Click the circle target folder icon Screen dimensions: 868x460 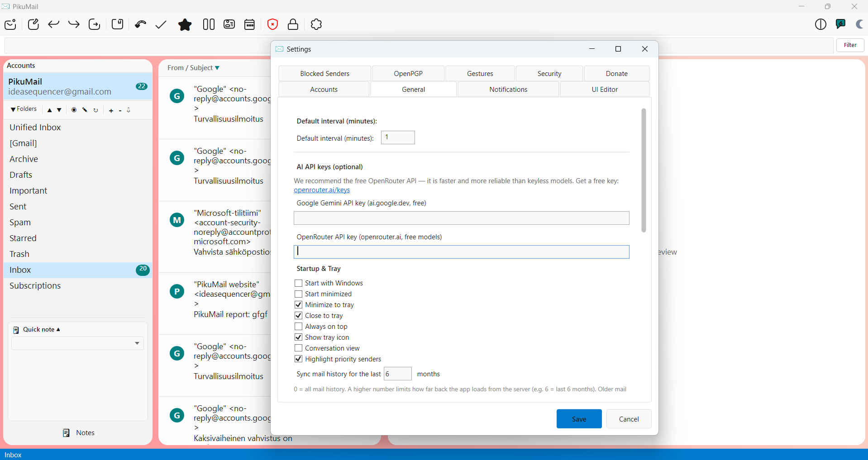pos(74,110)
